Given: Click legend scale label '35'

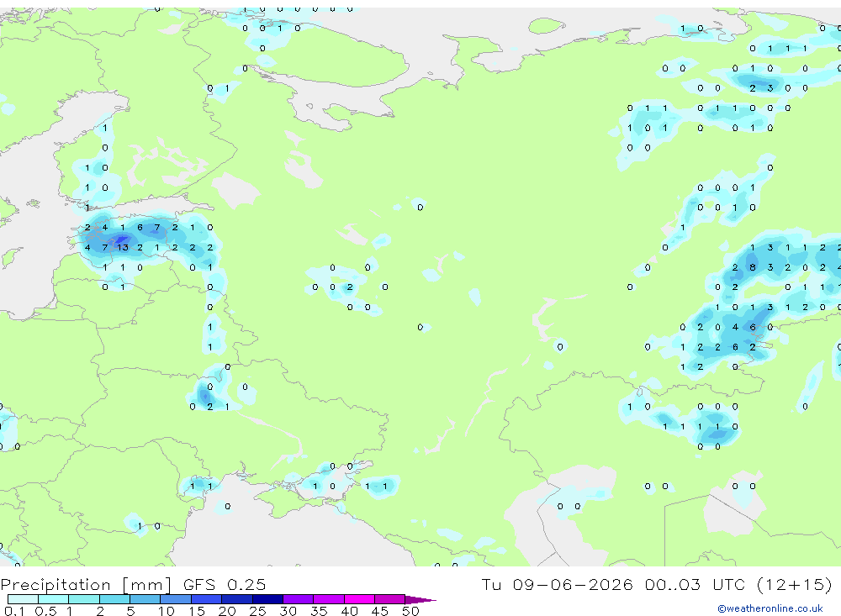Looking at the screenshot, I should click(319, 611).
